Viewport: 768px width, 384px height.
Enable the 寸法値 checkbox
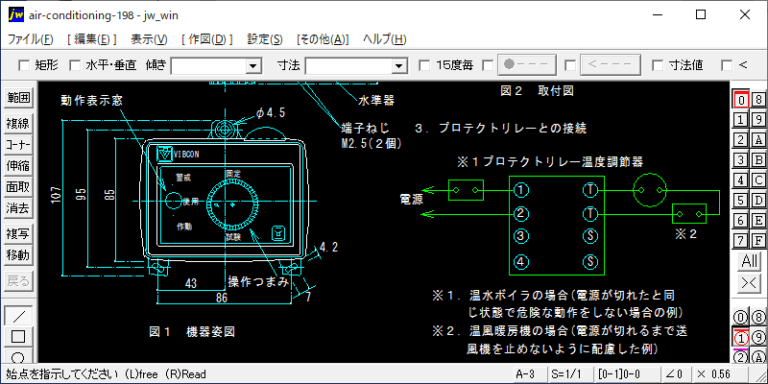click(x=658, y=65)
